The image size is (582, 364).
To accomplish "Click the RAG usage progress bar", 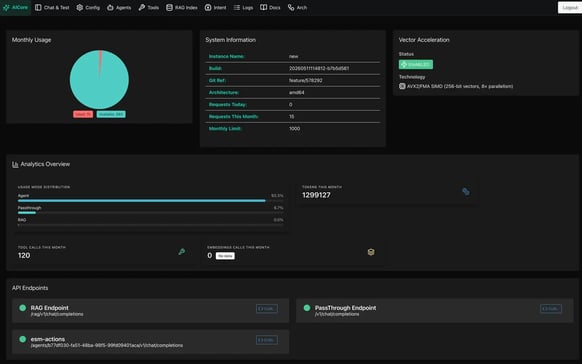I will click(x=150, y=225).
